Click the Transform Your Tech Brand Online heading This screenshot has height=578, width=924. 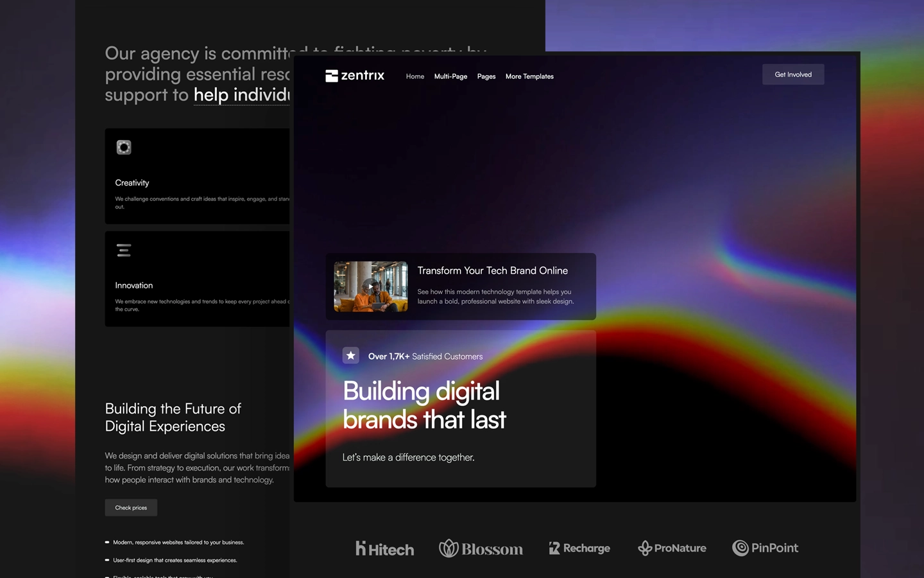492,270
